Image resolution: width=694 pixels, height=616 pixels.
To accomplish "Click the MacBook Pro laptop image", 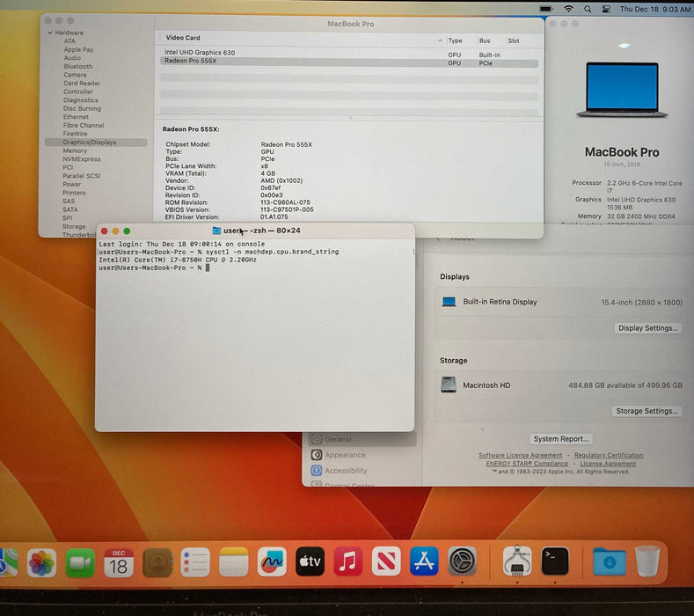I will [622, 90].
